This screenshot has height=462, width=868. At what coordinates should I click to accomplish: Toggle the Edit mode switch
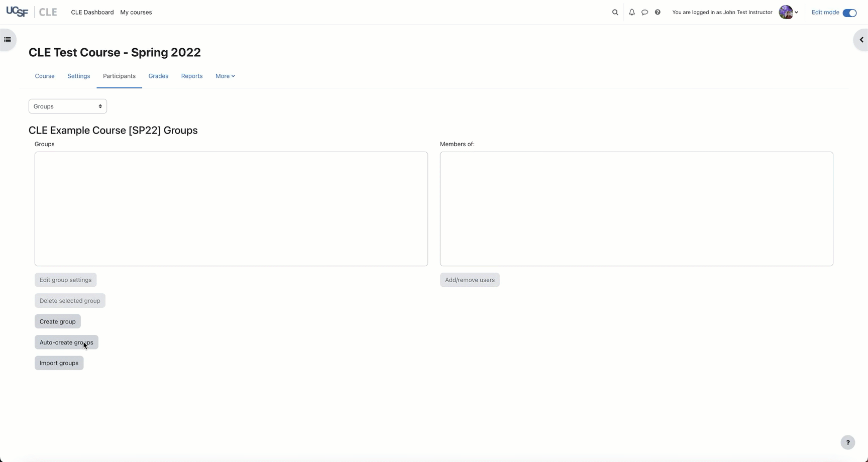pyautogui.click(x=849, y=13)
